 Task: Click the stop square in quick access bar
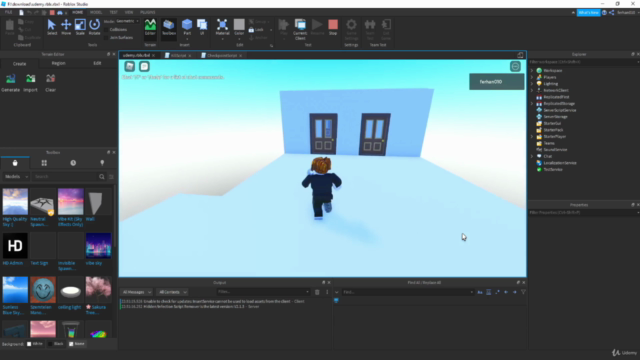[x=52, y=13]
